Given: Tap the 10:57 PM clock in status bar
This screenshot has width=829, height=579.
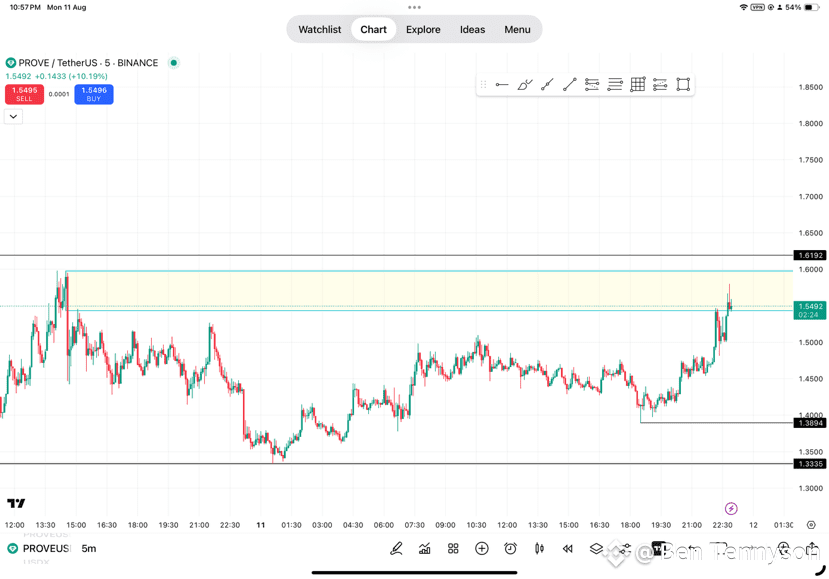Looking at the screenshot, I should pos(25,7).
